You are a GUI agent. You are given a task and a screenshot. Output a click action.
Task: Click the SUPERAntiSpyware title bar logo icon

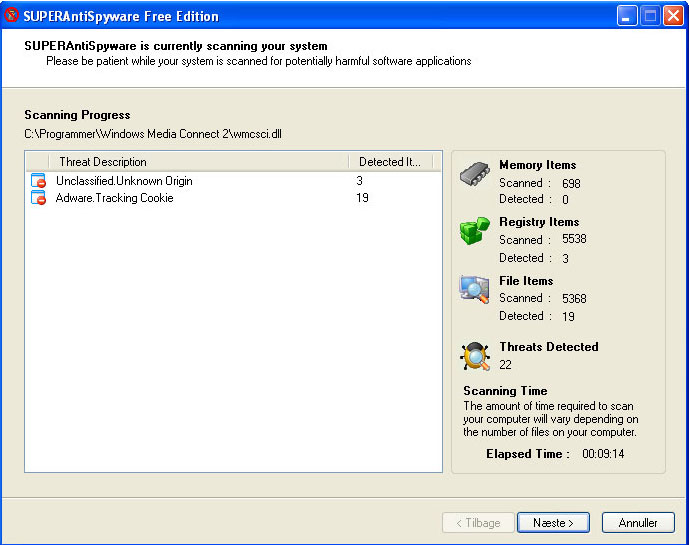(x=11, y=15)
